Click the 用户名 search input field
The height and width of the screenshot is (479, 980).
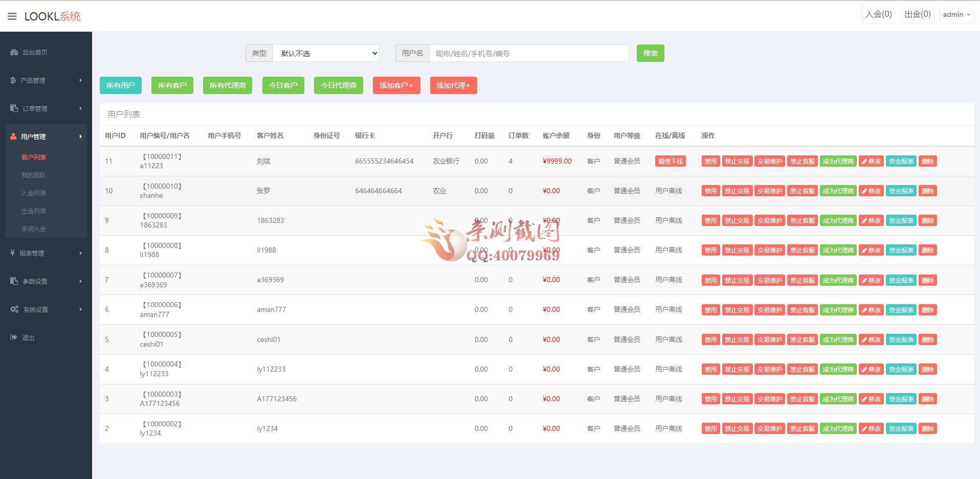[x=529, y=53]
